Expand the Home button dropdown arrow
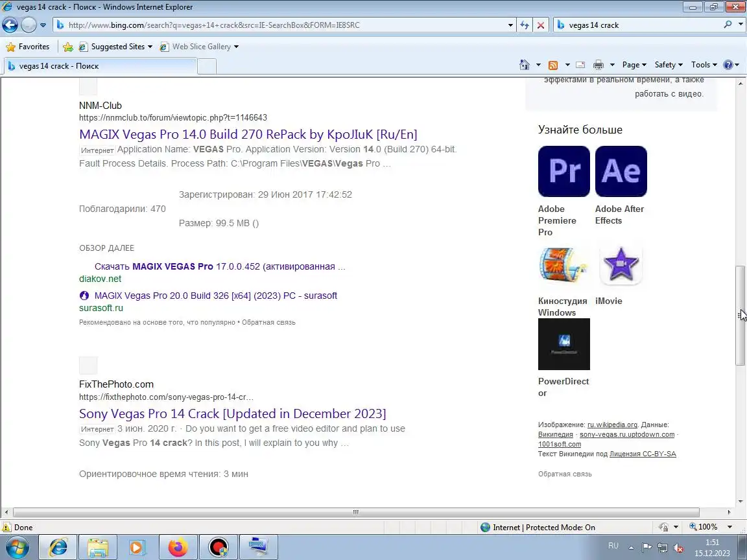 pyautogui.click(x=538, y=65)
